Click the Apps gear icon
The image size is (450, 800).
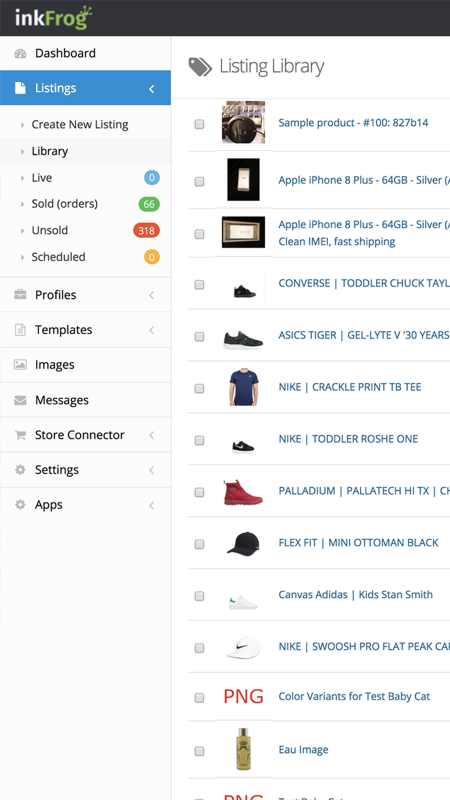point(20,505)
